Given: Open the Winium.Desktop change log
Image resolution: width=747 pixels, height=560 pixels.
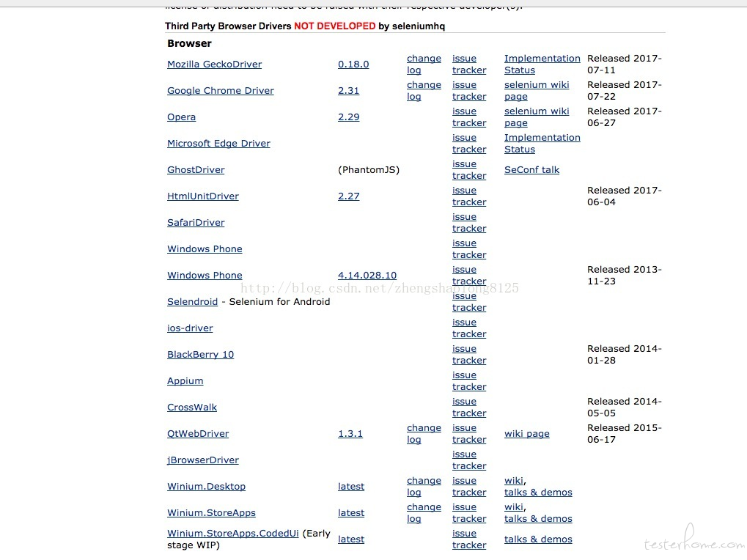Looking at the screenshot, I should pos(424,487).
